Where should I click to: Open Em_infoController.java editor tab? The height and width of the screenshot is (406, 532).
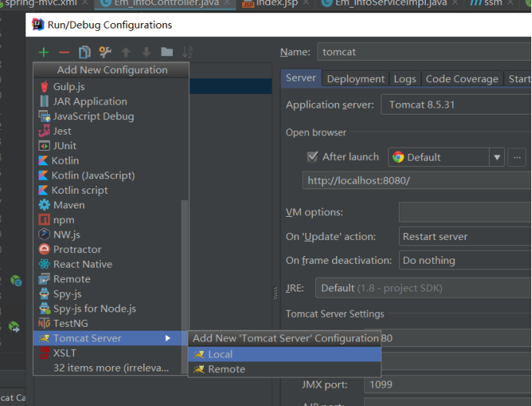point(166,3)
